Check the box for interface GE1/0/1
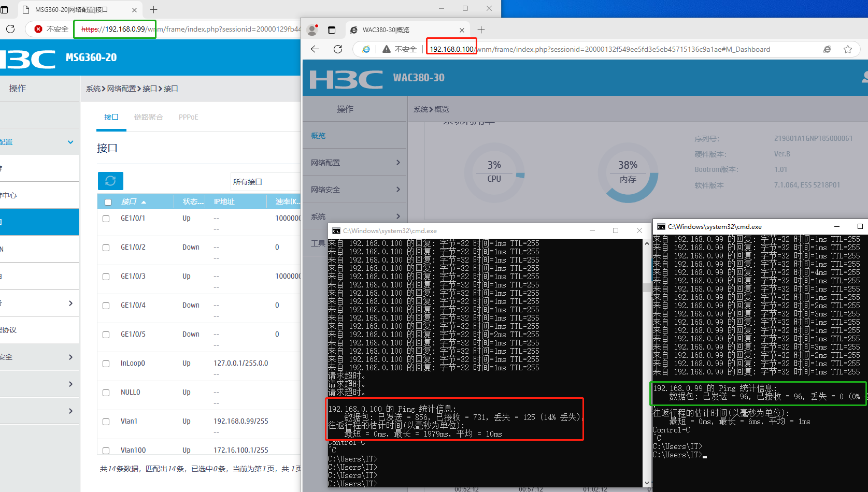 click(106, 219)
